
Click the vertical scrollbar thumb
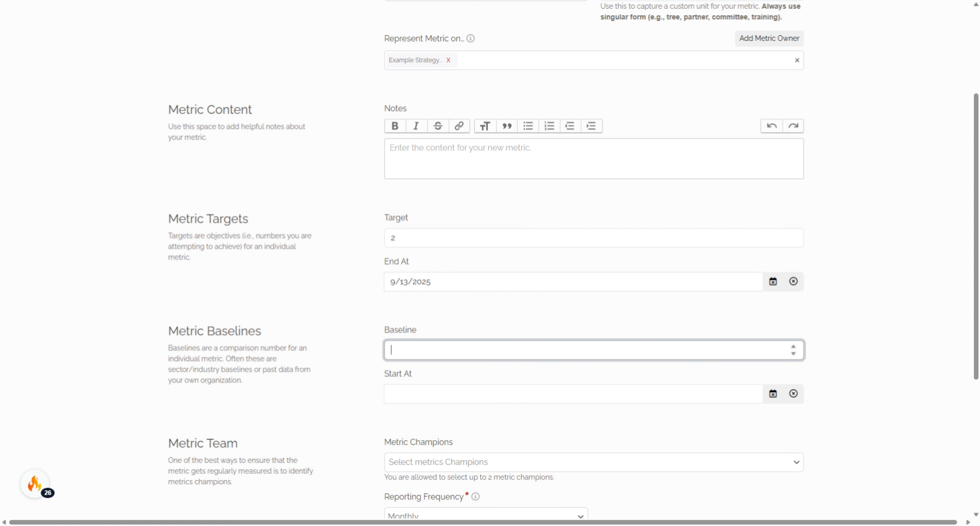976,236
